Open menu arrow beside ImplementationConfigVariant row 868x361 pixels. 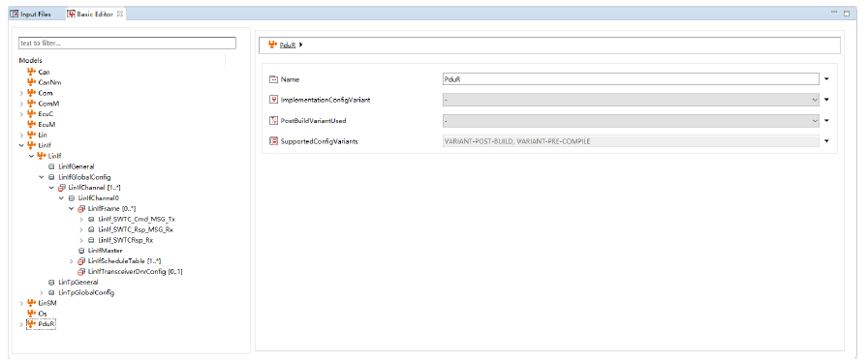click(826, 100)
